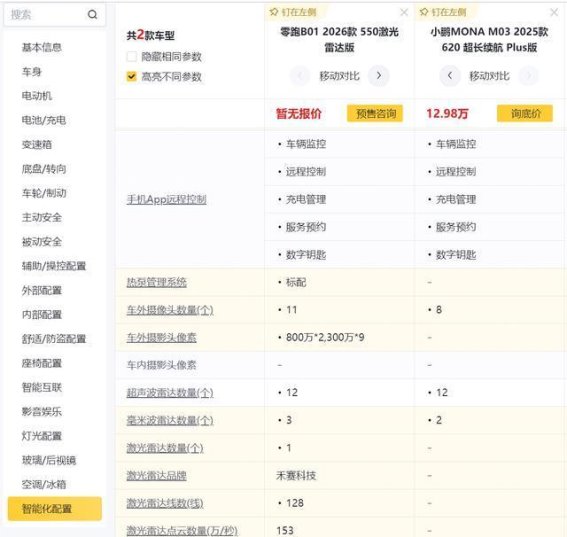This screenshot has height=537, width=567.
Task: Go to 基本信息 section
Action: pos(42,47)
